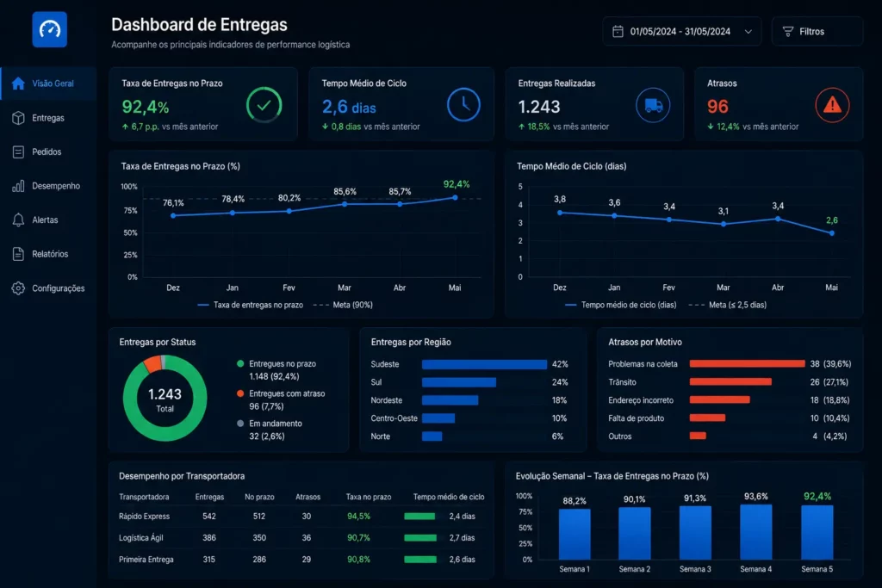The width and height of the screenshot is (882, 588).
Task: Click the Centro-Oeste region label
Action: (x=394, y=418)
